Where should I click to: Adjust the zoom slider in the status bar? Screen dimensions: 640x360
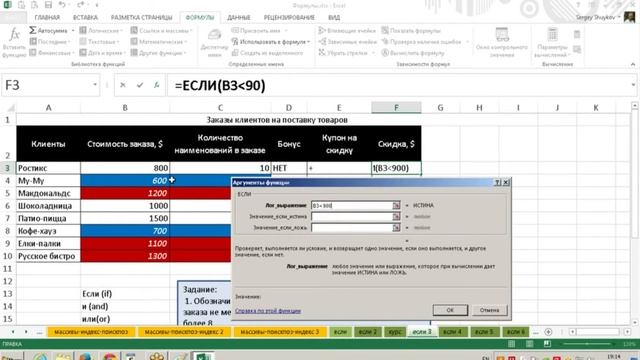pyautogui.click(x=587, y=344)
